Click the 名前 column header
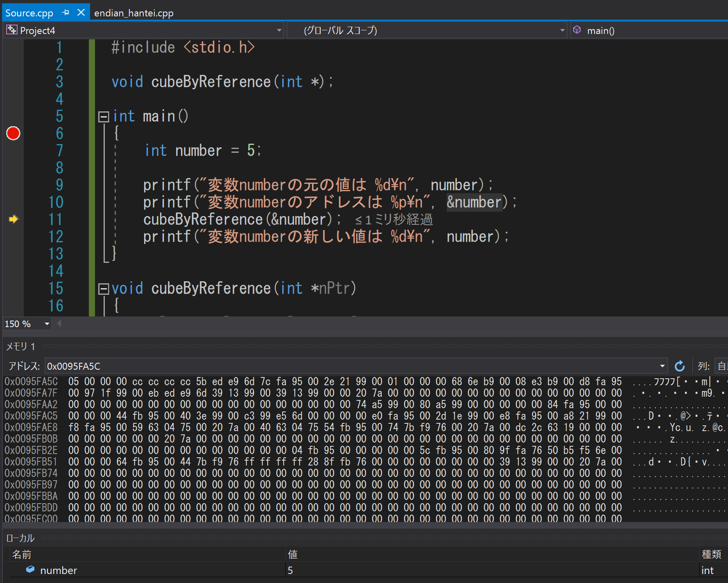Image resolution: width=728 pixels, height=583 pixels. point(22,554)
